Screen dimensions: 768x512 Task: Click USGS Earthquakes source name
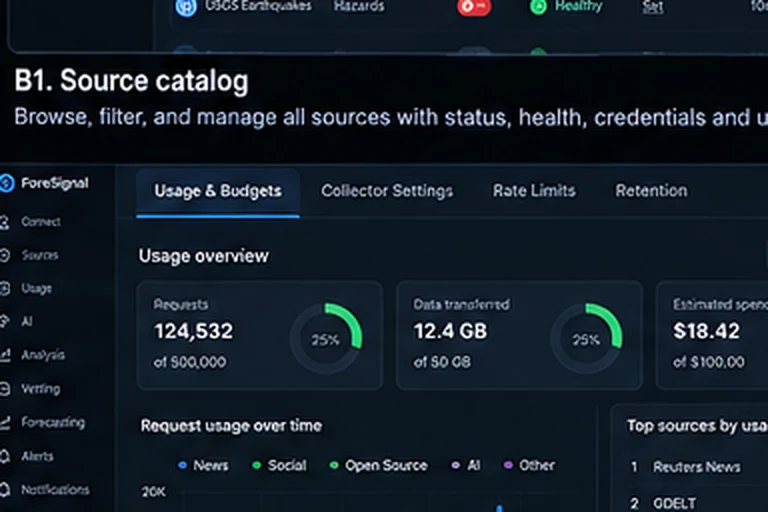(258, 6)
